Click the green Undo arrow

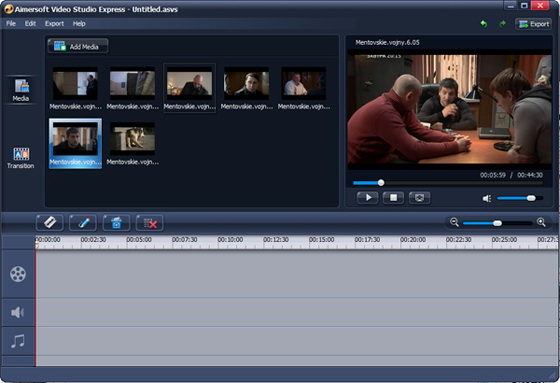484,24
